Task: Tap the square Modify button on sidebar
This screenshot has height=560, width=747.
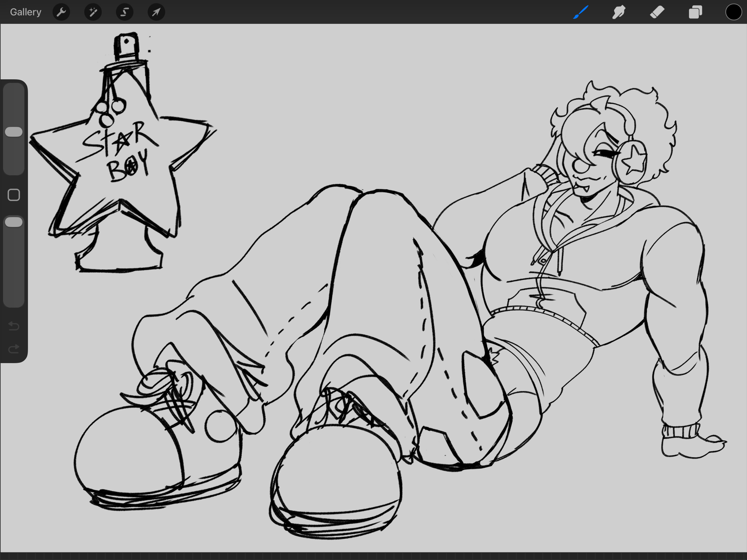Action: [x=14, y=195]
